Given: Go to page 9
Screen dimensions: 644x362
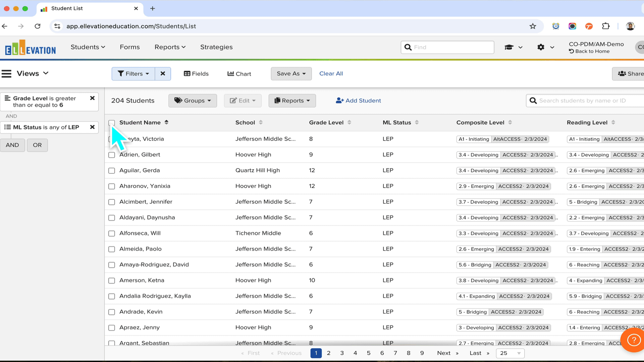Looking at the screenshot, I should (x=422, y=353).
